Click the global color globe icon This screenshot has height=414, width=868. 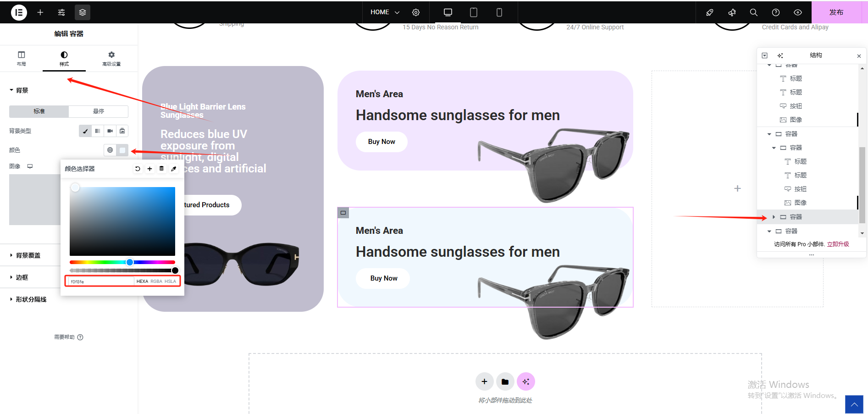[110, 150]
